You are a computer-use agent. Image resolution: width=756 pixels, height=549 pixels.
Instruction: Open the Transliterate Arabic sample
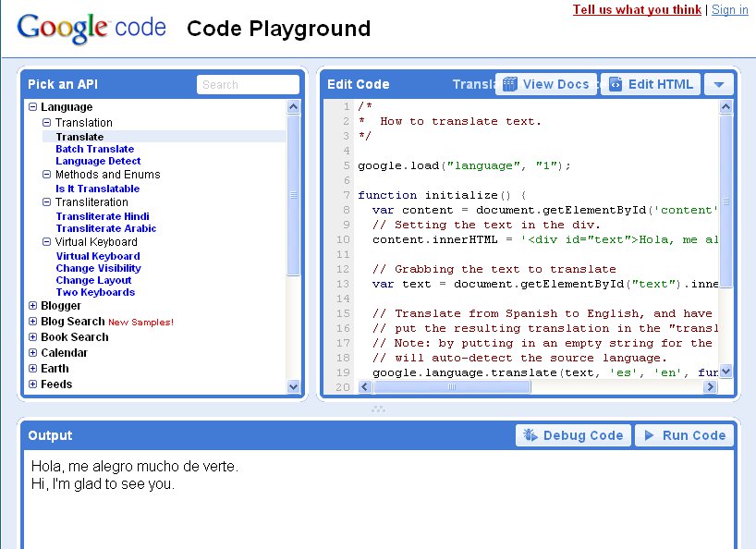[x=106, y=228]
